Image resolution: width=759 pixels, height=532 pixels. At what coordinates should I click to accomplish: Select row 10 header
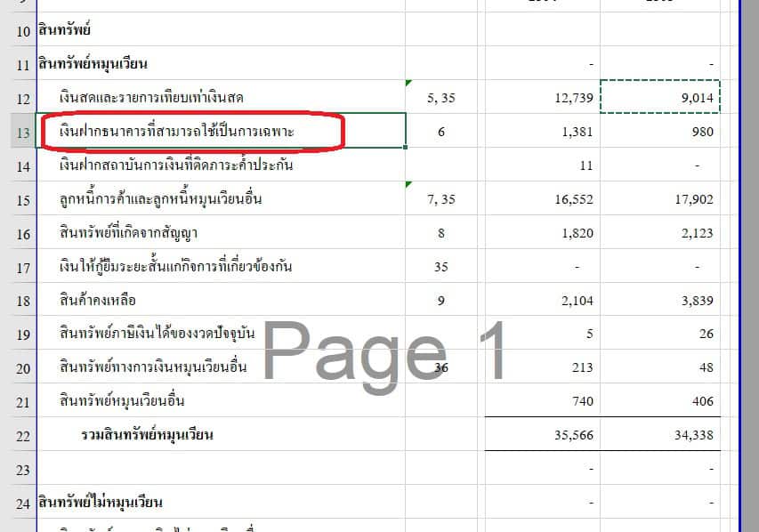pyautogui.click(x=23, y=31)
